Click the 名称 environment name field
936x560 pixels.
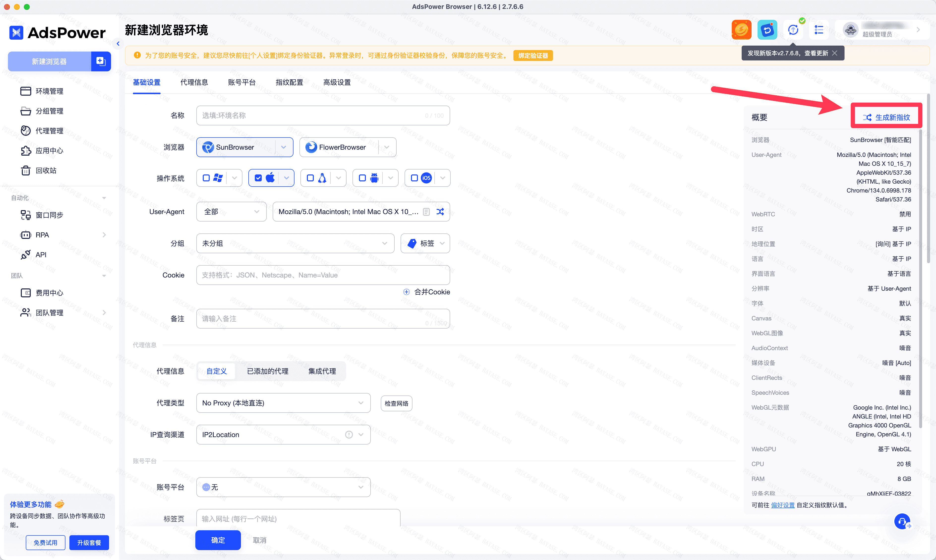[x=323, y=115]
